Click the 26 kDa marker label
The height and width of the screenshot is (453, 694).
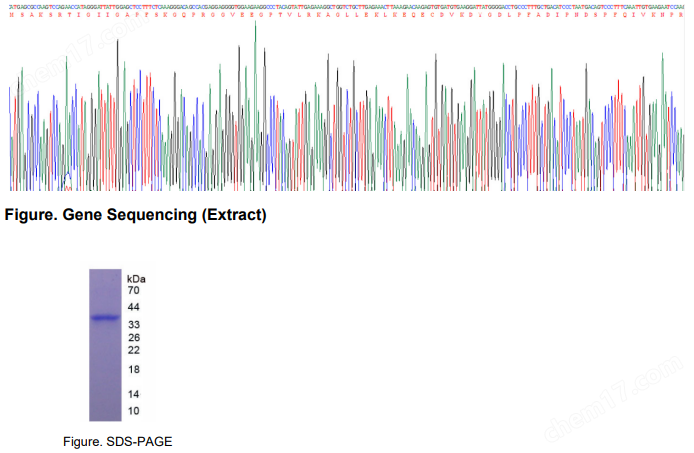(134, 338)
